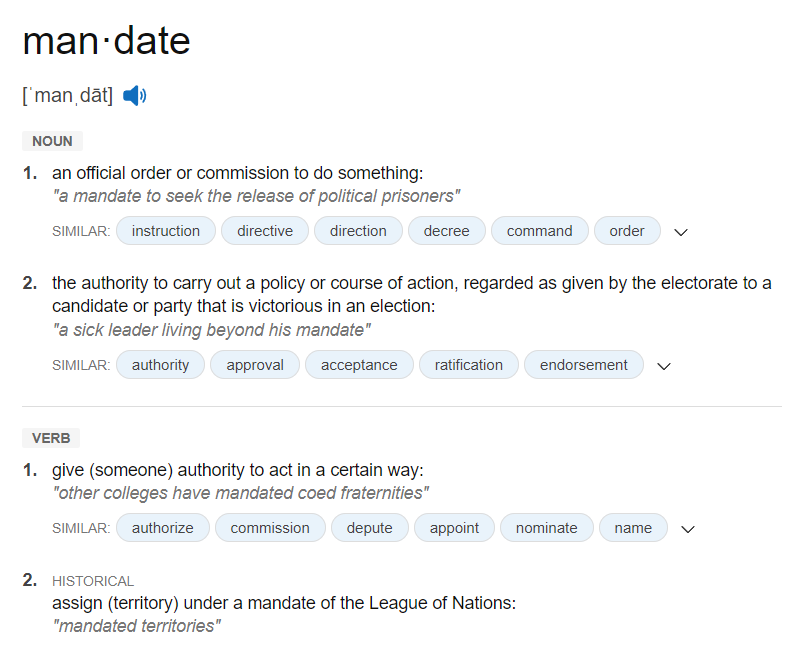Click the 'acceptance' synonym chip
Screen dimensions: 803x650
point(359,365)
